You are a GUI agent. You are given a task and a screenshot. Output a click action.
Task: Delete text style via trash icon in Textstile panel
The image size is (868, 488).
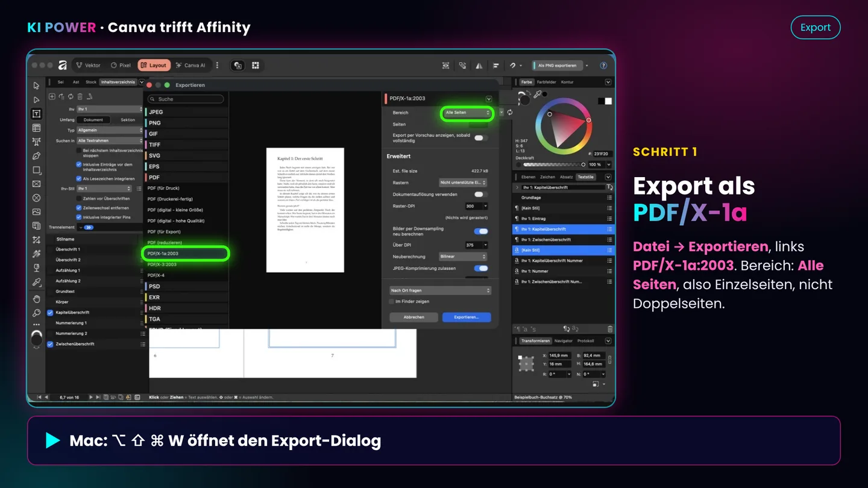(x=609, y=329)
